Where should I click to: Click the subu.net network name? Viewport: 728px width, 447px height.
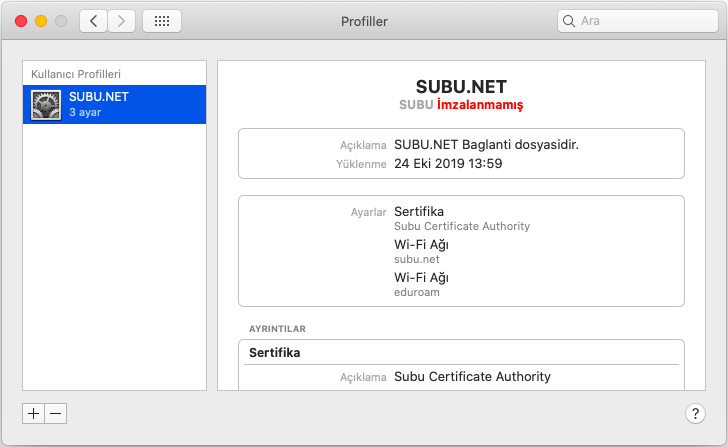click(x=416, y=259)
